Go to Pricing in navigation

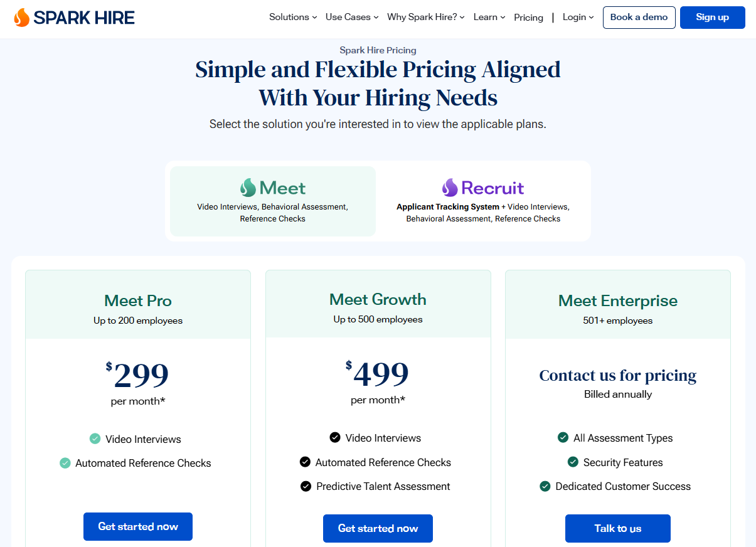(x=528, y=18)
